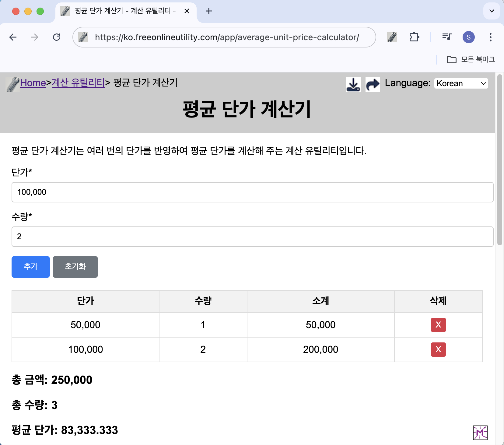Open the media control icon
The image size is (504, 445).
[447, 37]
